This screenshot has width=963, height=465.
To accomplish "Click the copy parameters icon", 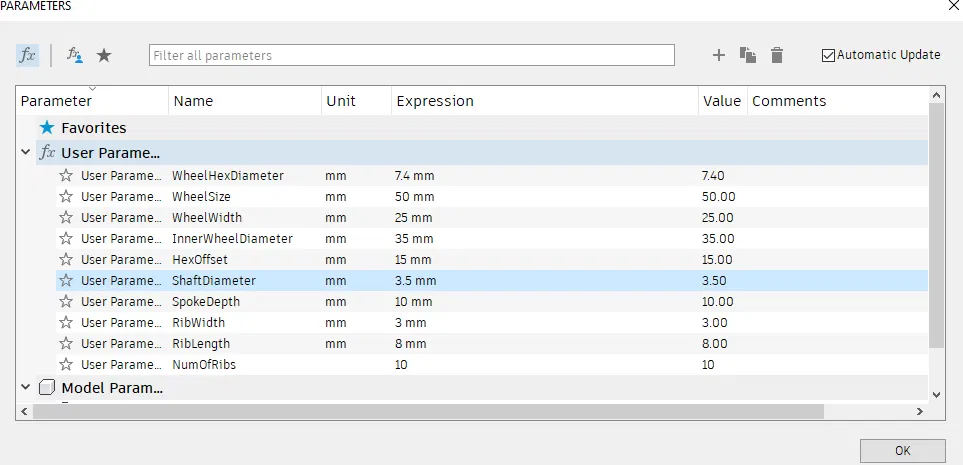I will pyautogui.click(x=747, y=55).
